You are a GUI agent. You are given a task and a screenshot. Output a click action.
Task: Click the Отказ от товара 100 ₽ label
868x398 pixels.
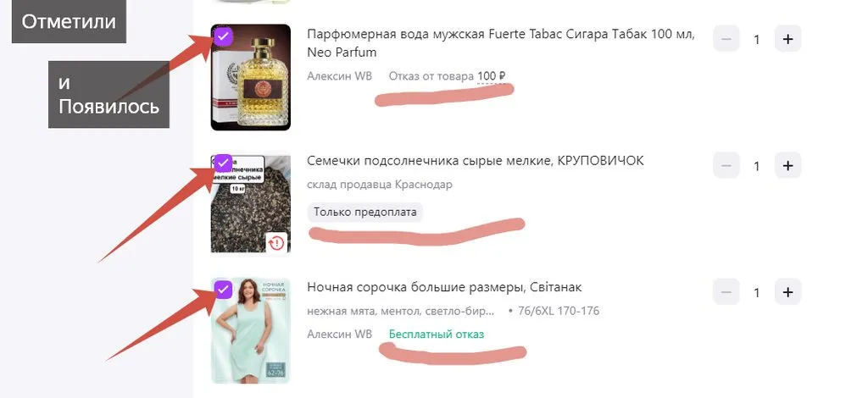(x=448, y=75)
